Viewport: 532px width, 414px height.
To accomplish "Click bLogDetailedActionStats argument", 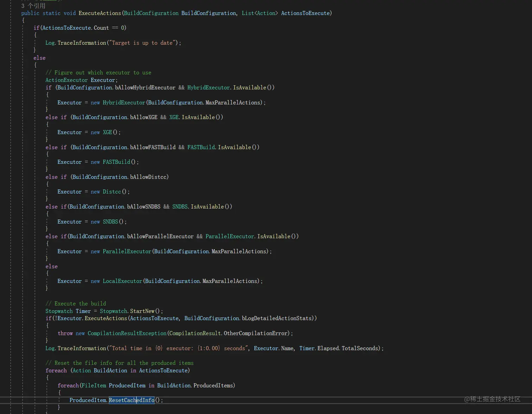I will [x=277, y=318].
